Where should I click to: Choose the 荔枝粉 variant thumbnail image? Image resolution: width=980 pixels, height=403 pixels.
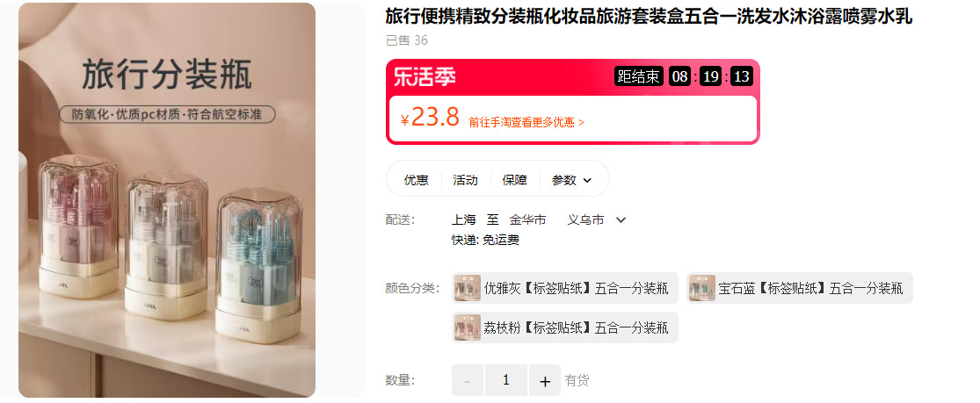pos(467,327)
